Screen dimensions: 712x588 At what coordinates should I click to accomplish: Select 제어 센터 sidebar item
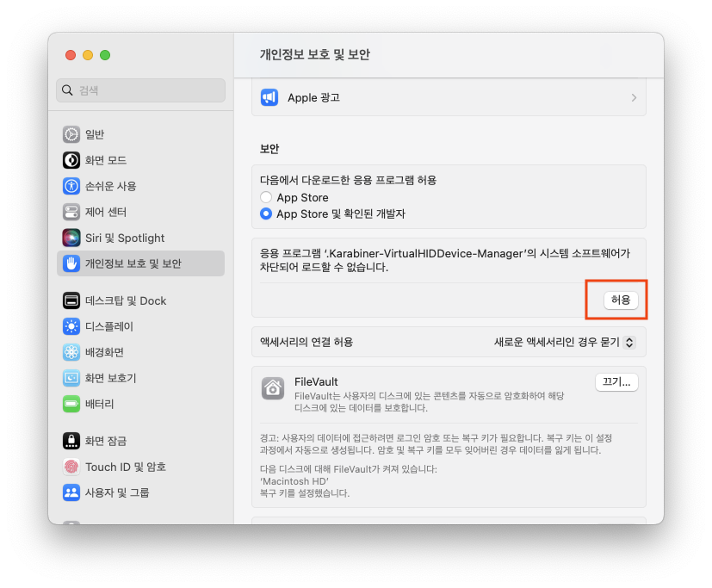point(141,212)
